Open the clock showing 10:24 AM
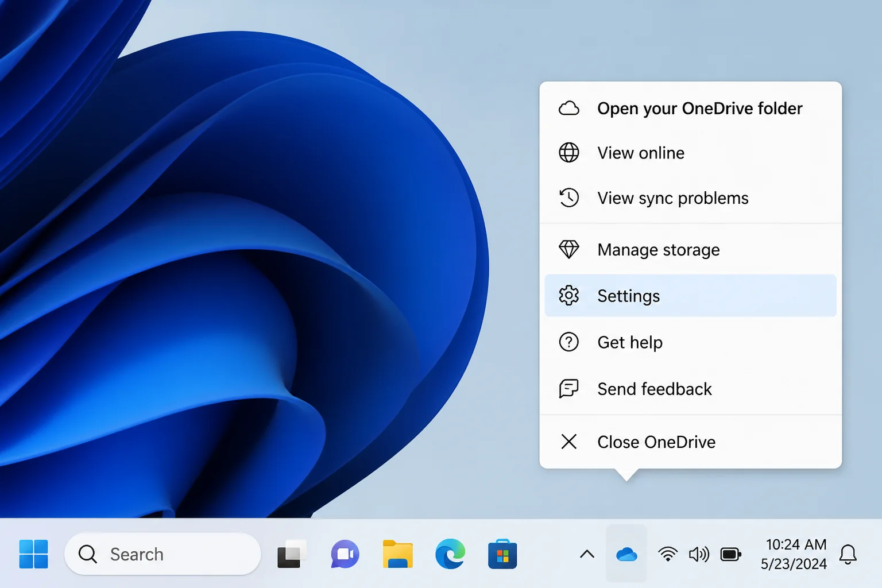The image size is (882, 588). pyautogui.click(x=796, y=544)
